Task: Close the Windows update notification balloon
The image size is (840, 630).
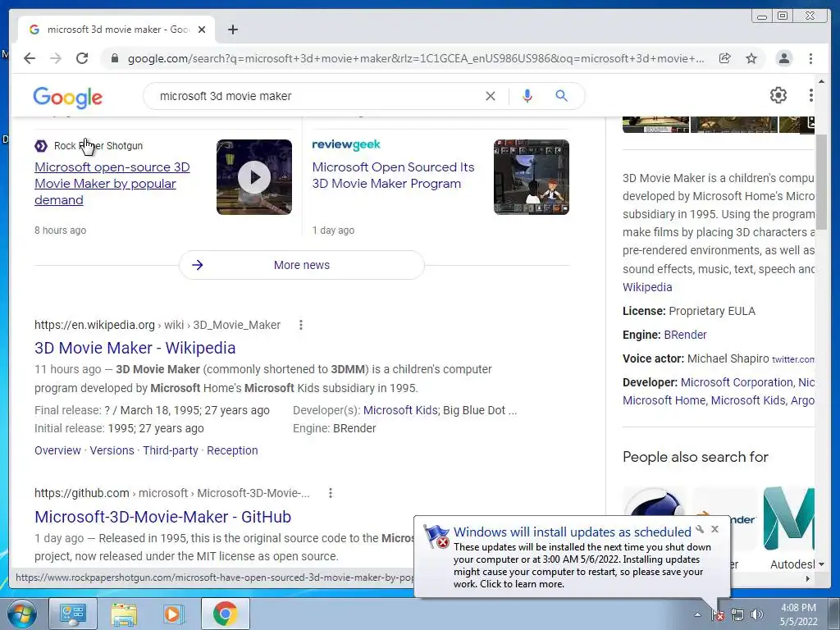Action: click(714, 529)
